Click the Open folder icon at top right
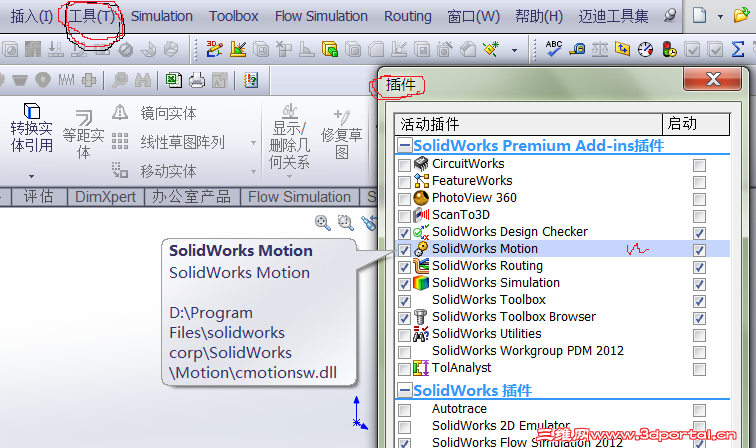This screenshot has height=448, width=756. 742,15
